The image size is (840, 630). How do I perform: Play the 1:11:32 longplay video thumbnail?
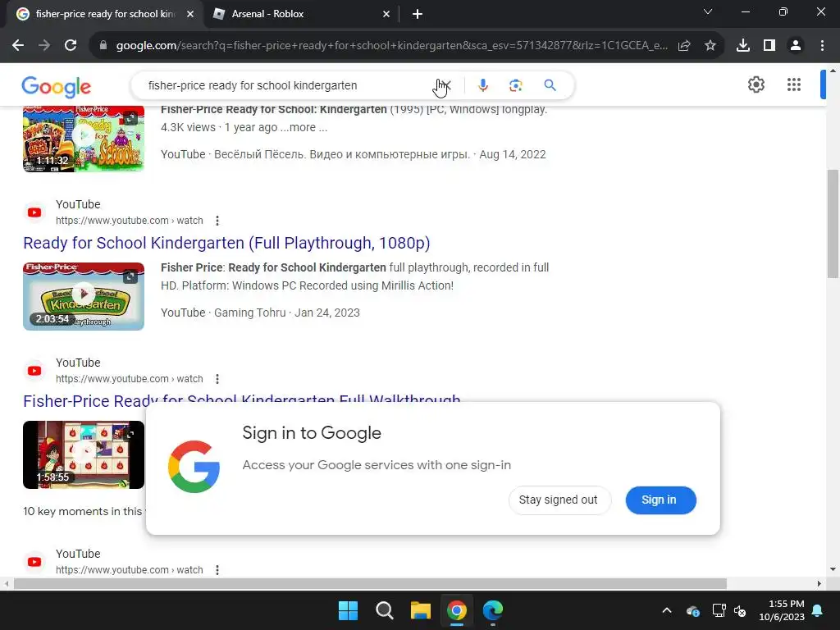84,138
